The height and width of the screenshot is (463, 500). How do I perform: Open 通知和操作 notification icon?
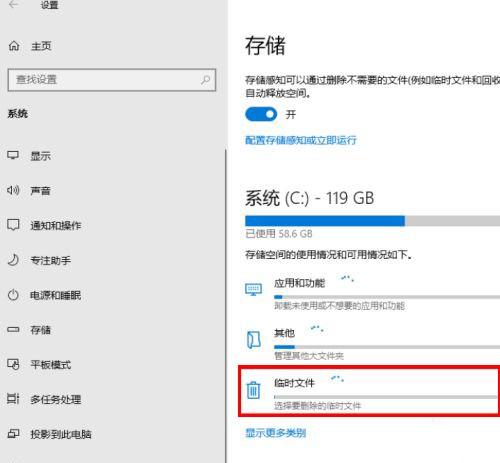coord(13,225)
